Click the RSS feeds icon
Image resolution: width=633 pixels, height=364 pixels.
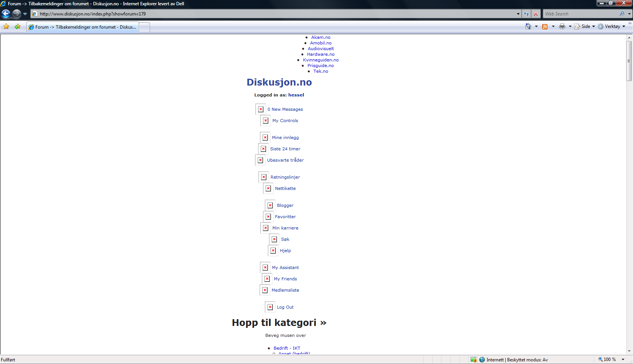tap(545, 26)
